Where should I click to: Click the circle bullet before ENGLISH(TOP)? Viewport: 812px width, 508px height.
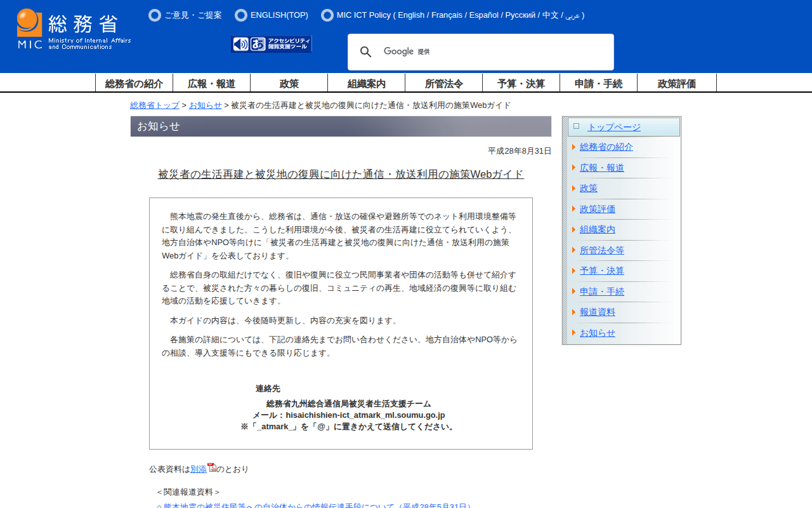tap(241, 15)
